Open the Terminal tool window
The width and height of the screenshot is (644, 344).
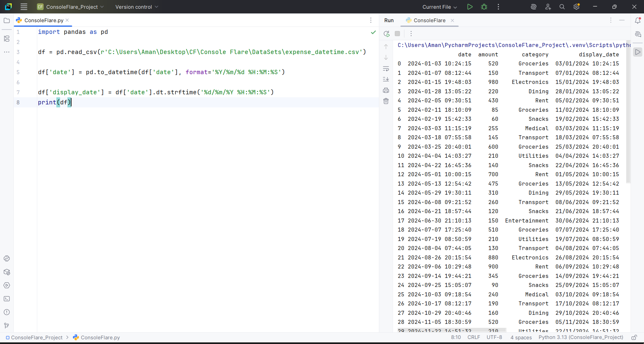coord(7,299)
